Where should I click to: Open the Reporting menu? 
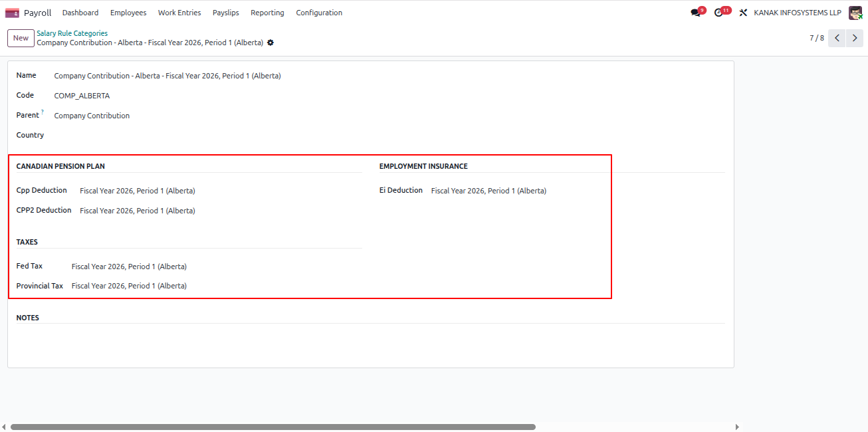(267, 13)
